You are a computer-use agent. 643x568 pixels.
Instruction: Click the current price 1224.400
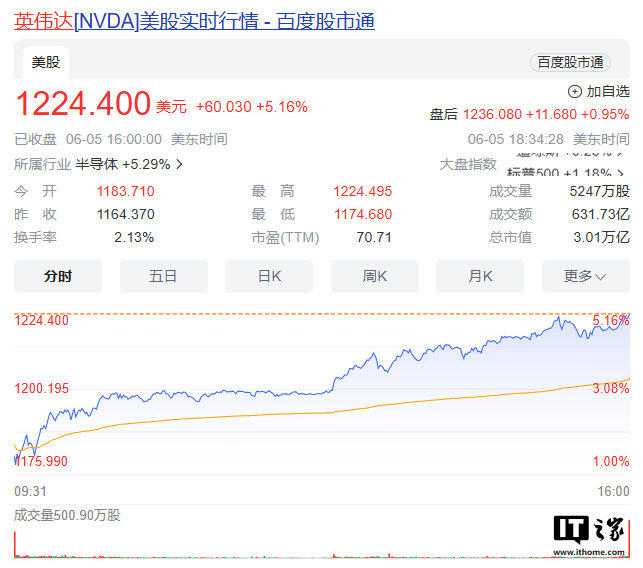click(83, 103)
